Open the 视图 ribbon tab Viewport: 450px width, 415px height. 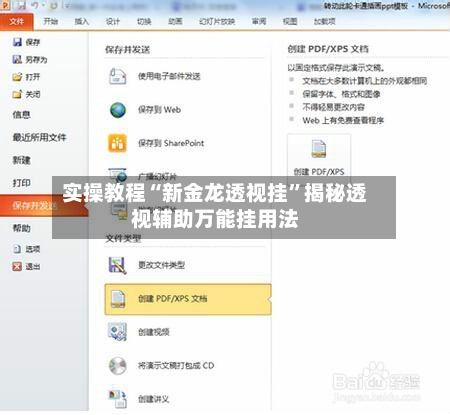pos(290,21)
